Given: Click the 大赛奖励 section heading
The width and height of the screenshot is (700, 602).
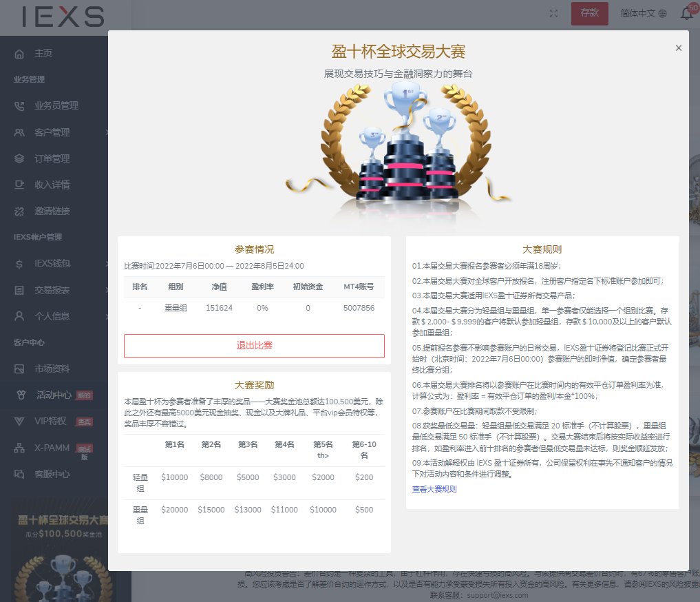Looking at the screenshot, I should click(255, 386).
